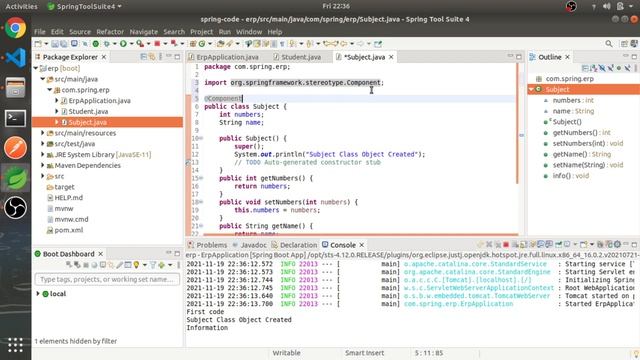The height and width of the screenshot is (360, 640).
Task: Open Google Chrome from the dock
Action: pyautogui.click(x=16, y=28)
